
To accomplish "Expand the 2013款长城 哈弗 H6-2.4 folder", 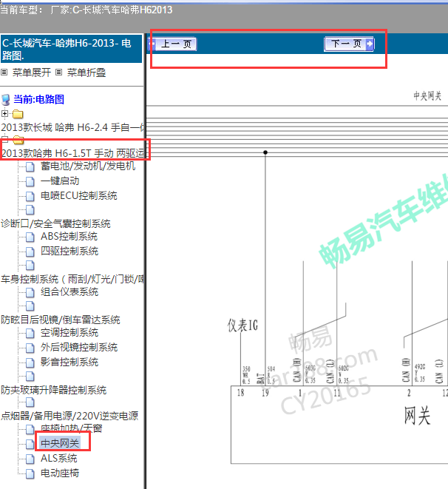I will [x=4, y=113].
